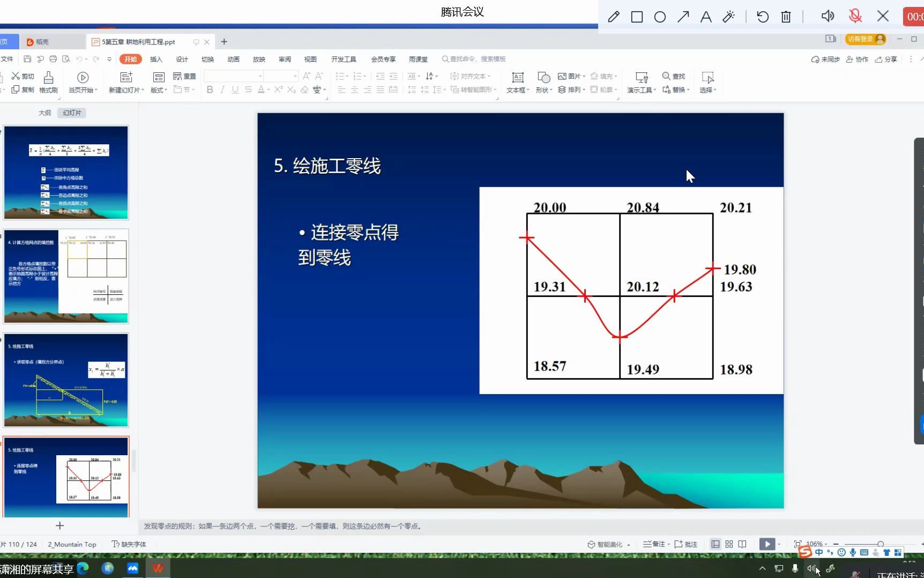Toggle subscript formatting
924x578 pixels.
pos(291,90)
